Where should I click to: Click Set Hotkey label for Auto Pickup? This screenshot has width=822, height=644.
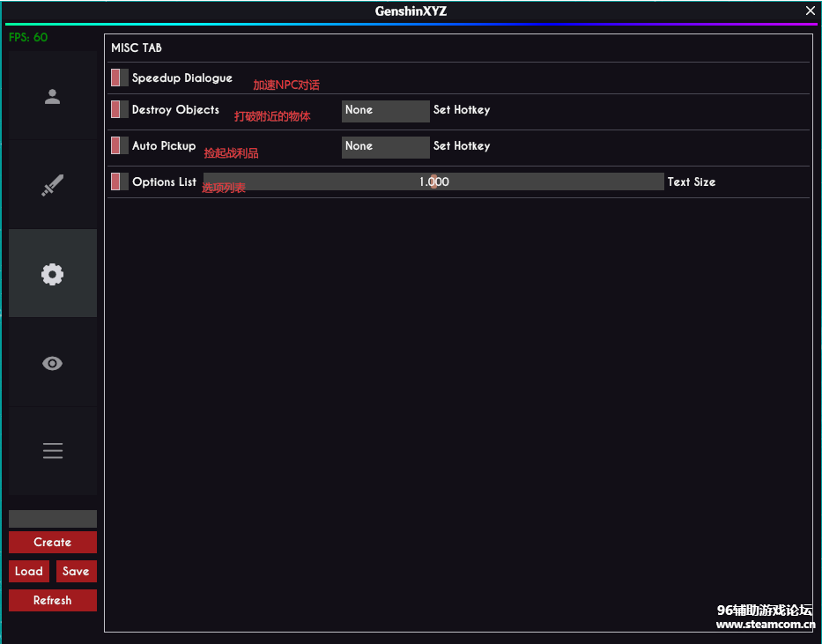[x=462, y=145]
